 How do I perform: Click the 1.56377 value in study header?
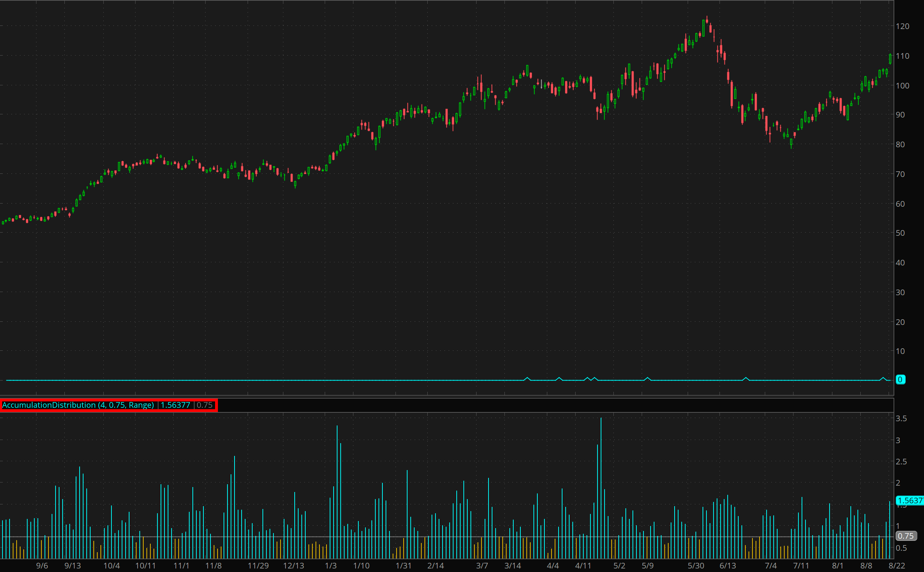pyautogui.click(x=175, y=405)
